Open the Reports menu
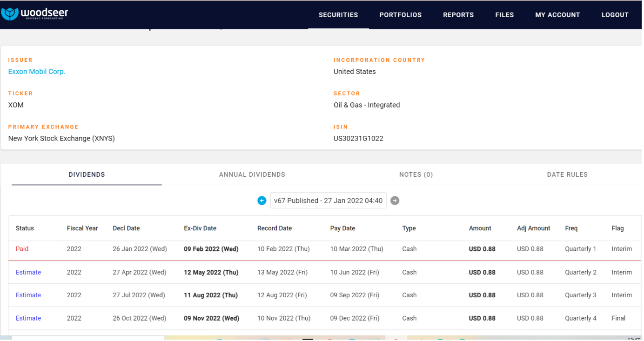Screen dimensions: 644x341 [x=458, y=15]
